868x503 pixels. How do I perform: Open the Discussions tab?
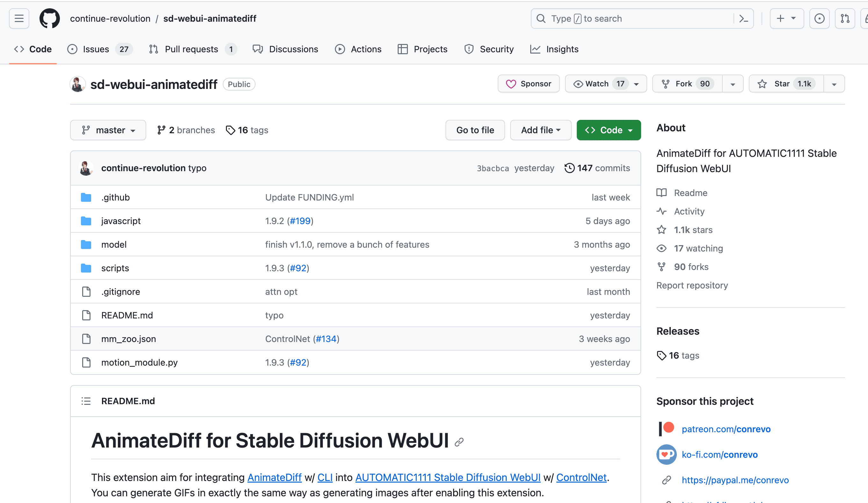click(x=285, y=49)
